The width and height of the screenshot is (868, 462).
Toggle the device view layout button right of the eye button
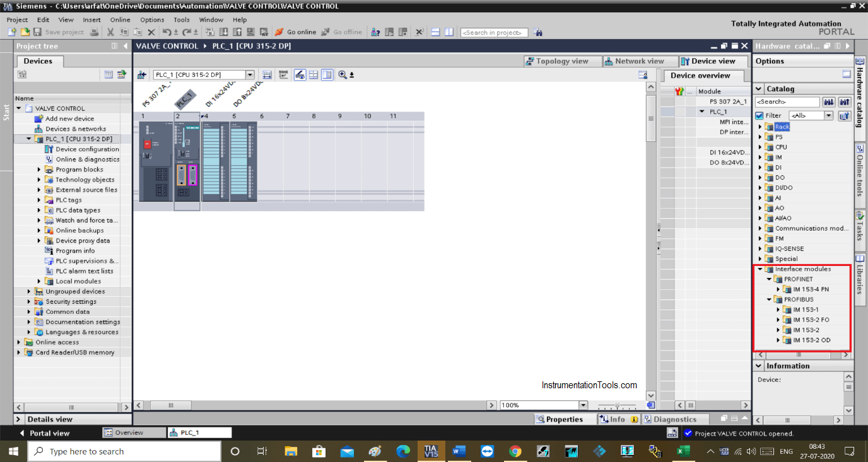click(312, 74)
